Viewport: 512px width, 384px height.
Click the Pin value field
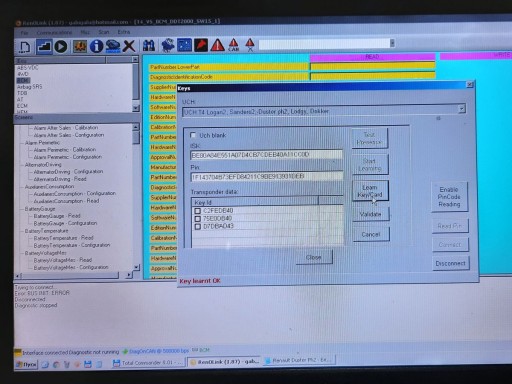[x=267, y=176]
